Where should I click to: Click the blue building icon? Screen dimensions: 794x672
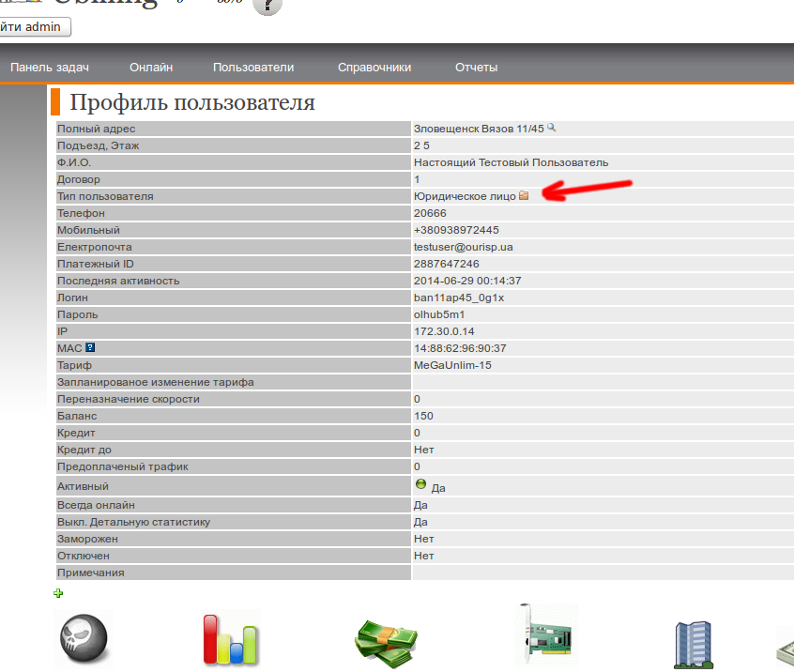tap(692, 644)
